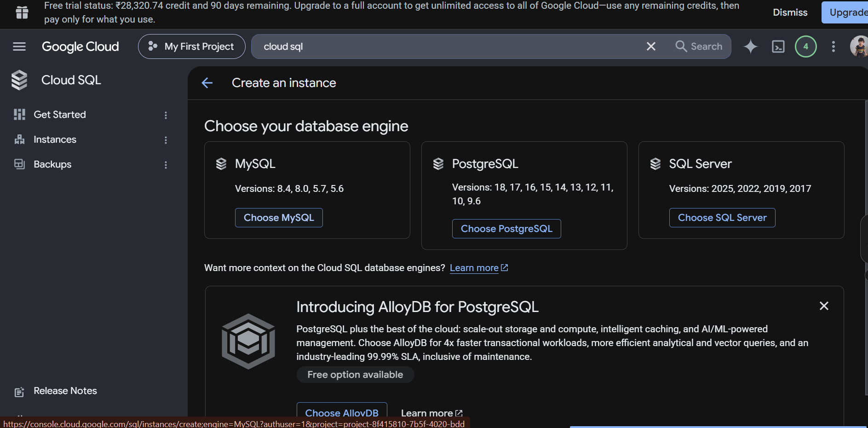Open the AlloyDB Learn more link
Image resolution: width=868 pixels, height=428 pixels.
(x=431, y=413)
